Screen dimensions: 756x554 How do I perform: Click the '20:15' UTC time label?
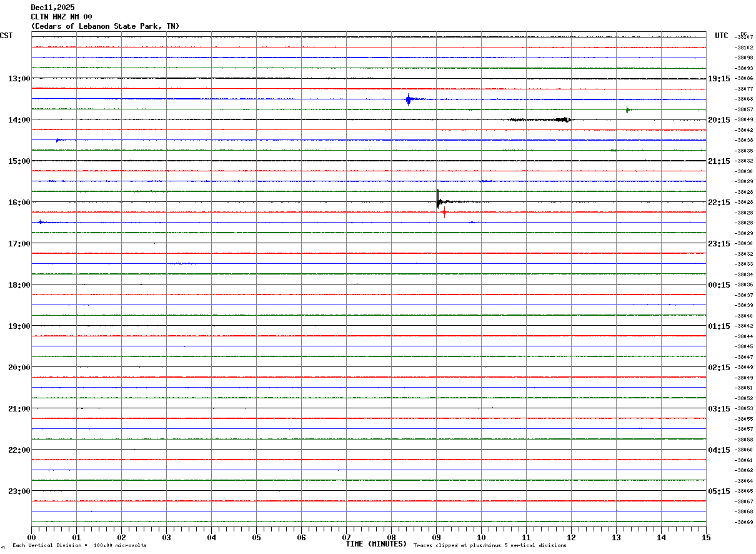point(719,120)
